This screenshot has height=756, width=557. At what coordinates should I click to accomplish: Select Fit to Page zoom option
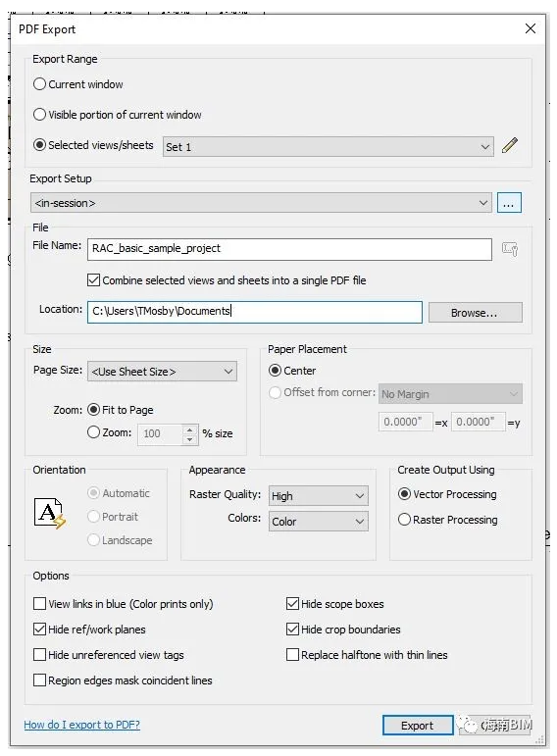[x=93, y=410]
